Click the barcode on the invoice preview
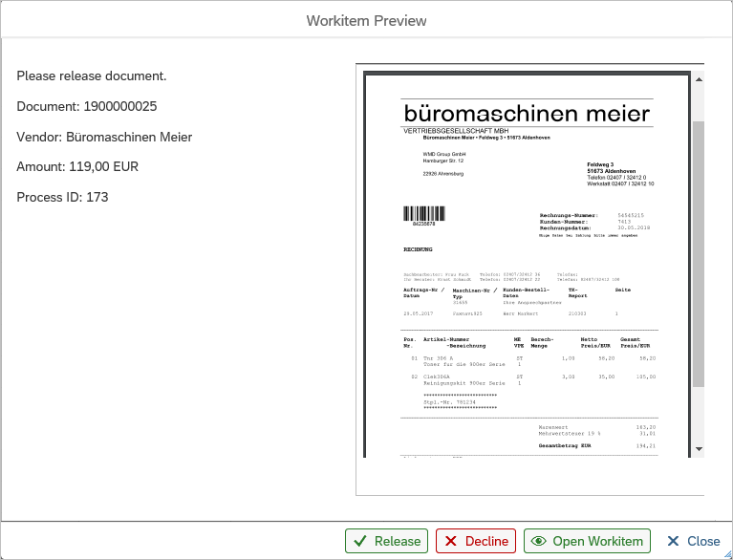Screen dimensions: 733x560 [x=424, y=214]
